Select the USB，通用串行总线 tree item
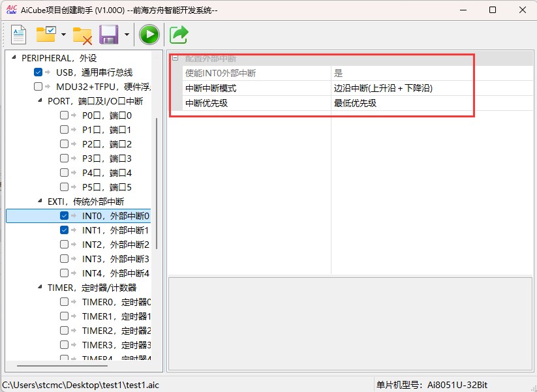Image resolution: width=537 pixels, height=392 pixels. point(95,72)
